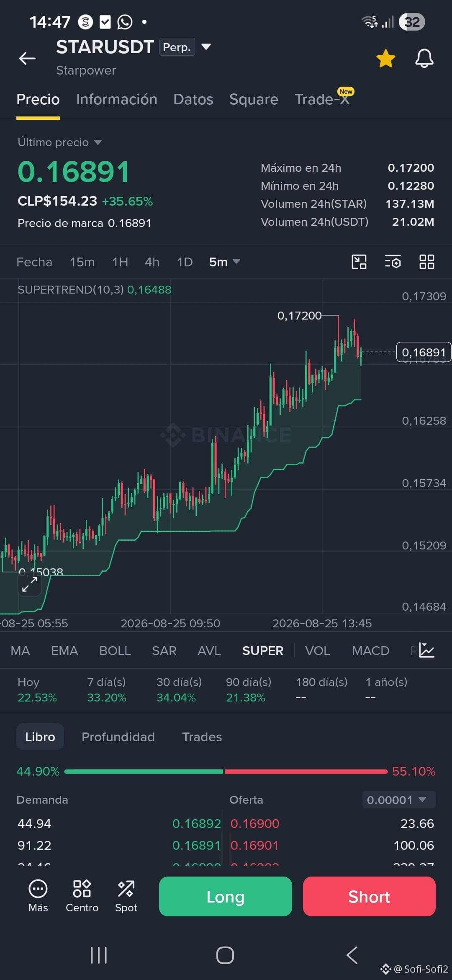
Task: Toggle the AVL indicator
Action: pyautogui.click(x=209, y=650)
